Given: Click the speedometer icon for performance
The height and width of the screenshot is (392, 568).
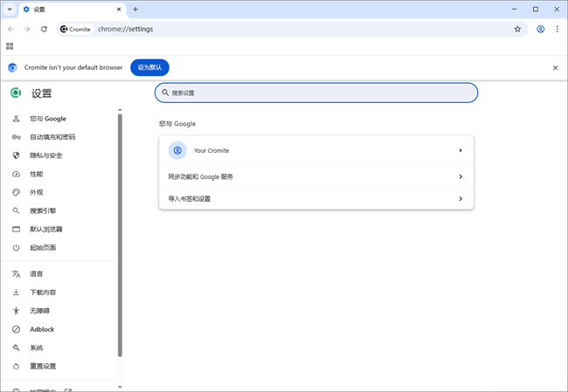Looking at the screenshot, I should coord(16,174).
